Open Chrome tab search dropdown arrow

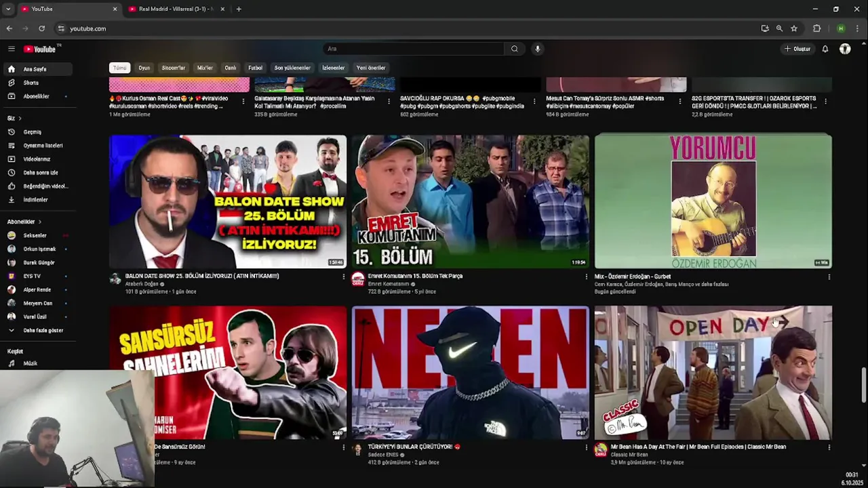(8, 9)
